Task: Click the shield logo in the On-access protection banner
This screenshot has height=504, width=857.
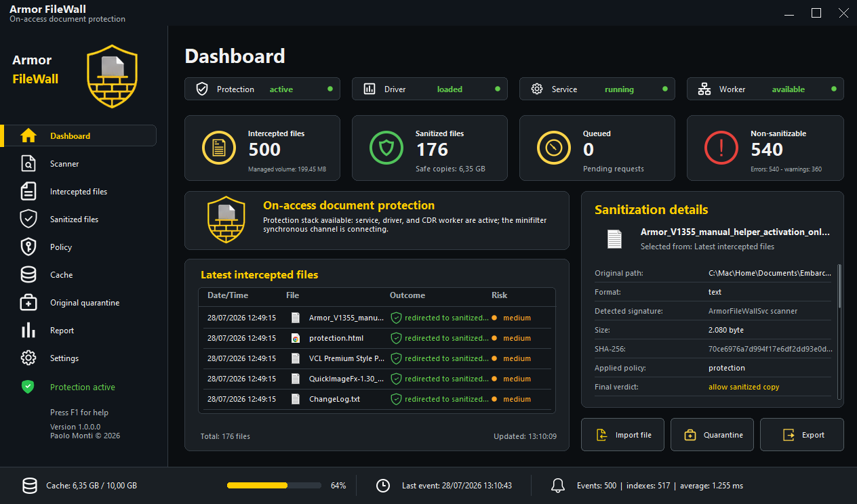Action: pos(226,219)
